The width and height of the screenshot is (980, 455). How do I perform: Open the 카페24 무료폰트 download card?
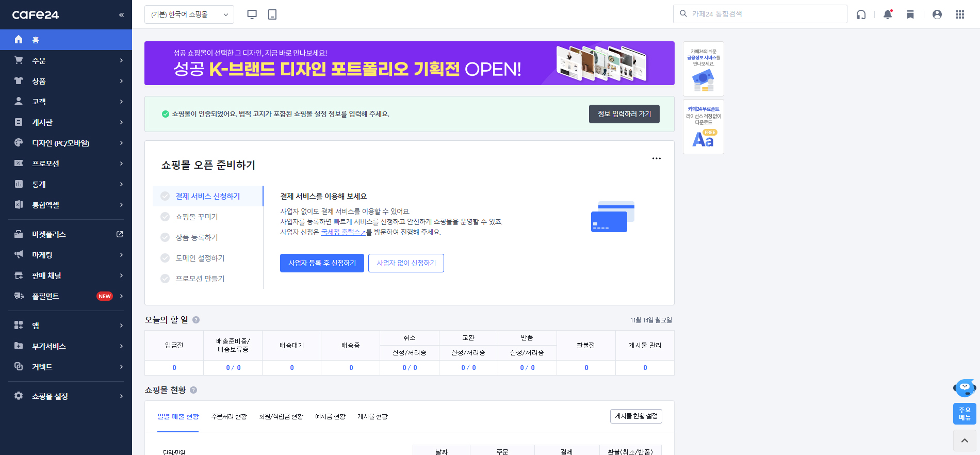[x=704, y=126]
